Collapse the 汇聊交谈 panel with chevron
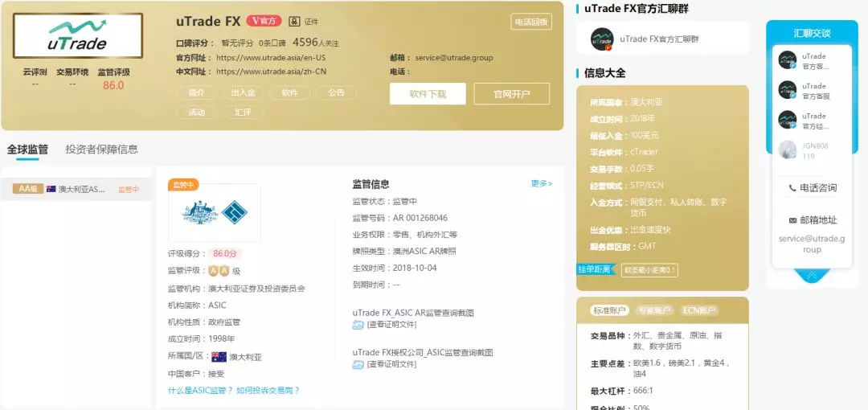The width and height of the screenshot is (868, 410). coord(811,276)
